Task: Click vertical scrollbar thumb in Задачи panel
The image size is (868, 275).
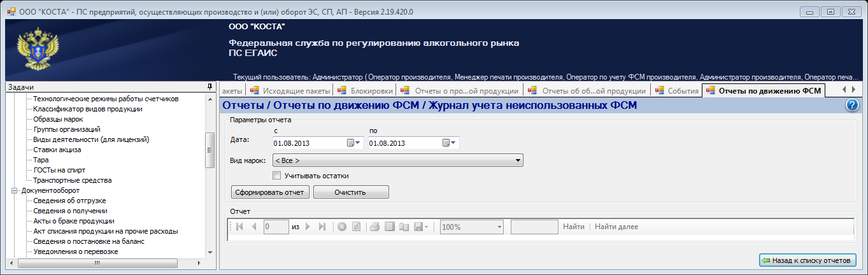Action: (210, 150)
